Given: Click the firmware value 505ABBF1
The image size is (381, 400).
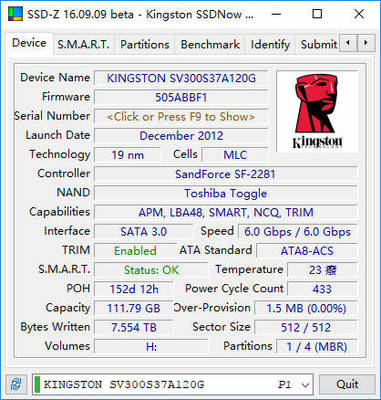Looking at the screenshot, I should tap(181, 97).
